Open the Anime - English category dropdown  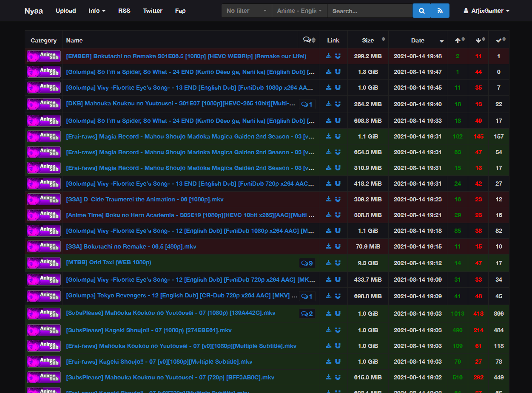click(299, 11)
